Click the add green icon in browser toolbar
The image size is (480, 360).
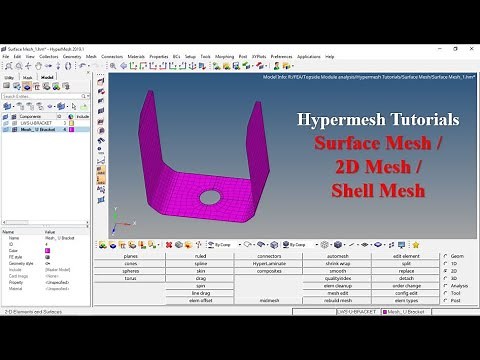(84, 106)
